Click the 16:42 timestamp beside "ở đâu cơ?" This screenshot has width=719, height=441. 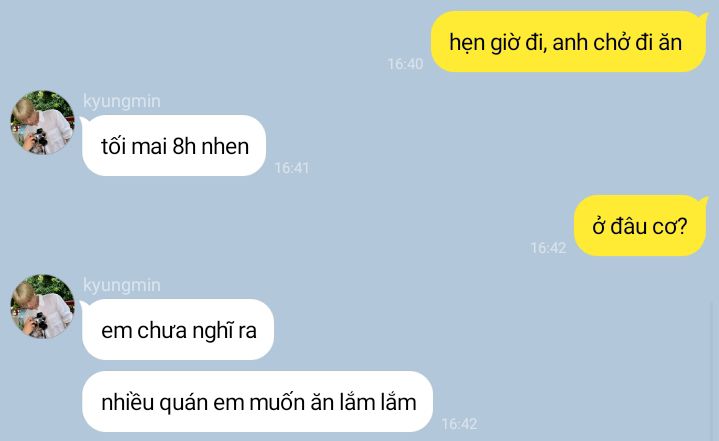tap(548, 248)
